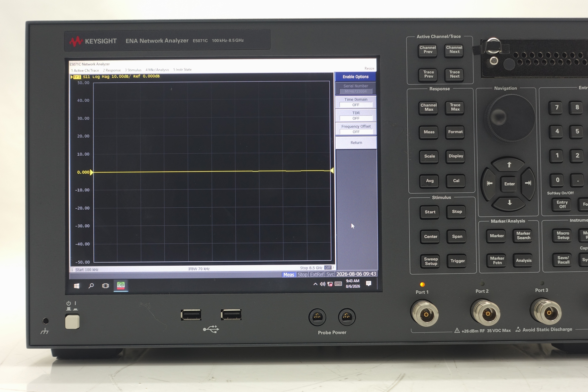Select the Return softkey
588x392 pixels.
point(356,143)
